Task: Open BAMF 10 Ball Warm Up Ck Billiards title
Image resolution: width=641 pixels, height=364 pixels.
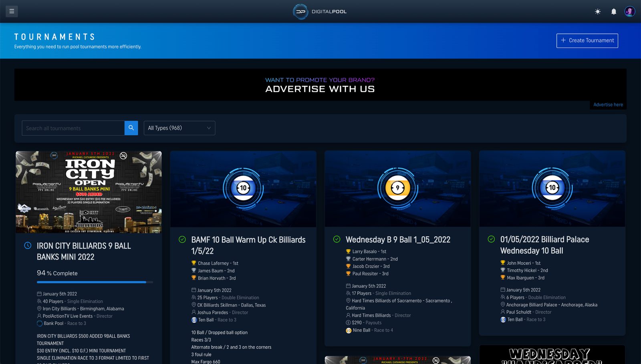Action: (x=248, y=245)
